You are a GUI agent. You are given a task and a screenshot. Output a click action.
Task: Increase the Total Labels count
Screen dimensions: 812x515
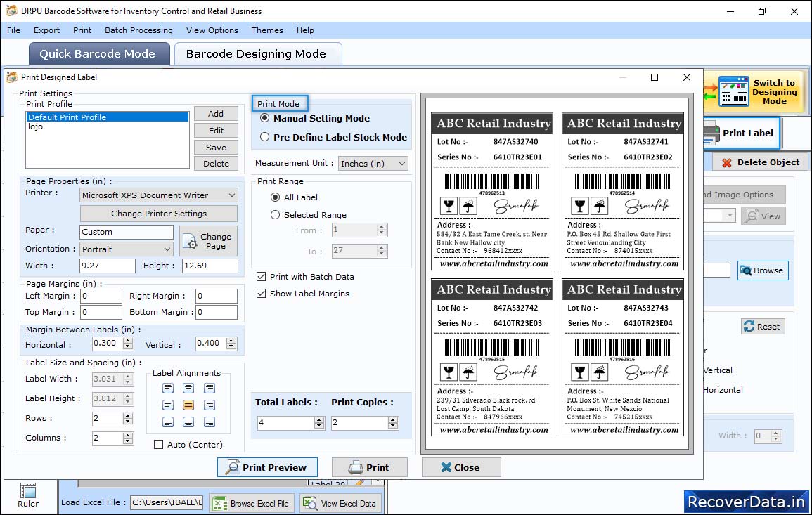pos(319,419)
